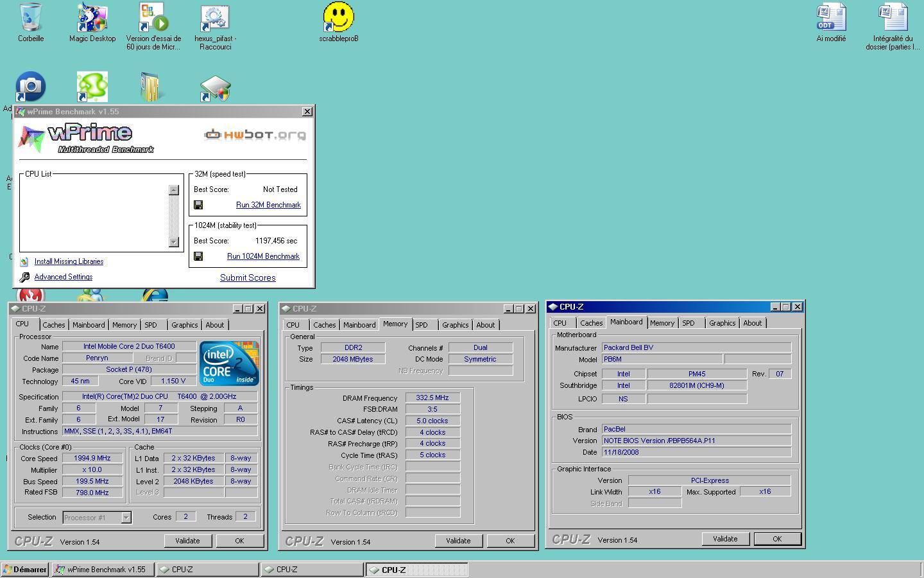Open the Magic Desktop shortcut
Viewport: 924px width, 578px height.
[x=92, y=17]
